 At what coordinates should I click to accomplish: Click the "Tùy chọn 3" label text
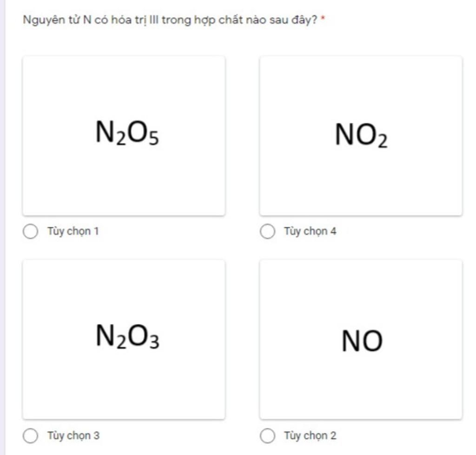coord(73,435)
